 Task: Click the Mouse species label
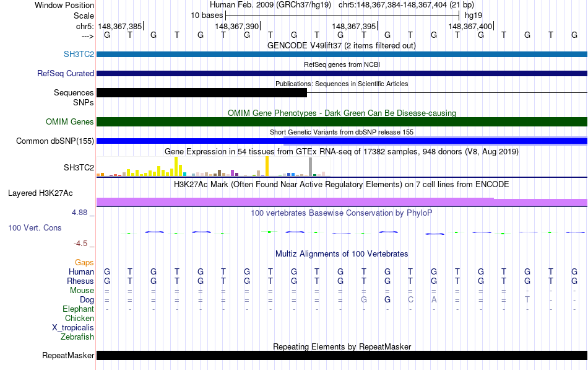point(82,291)
